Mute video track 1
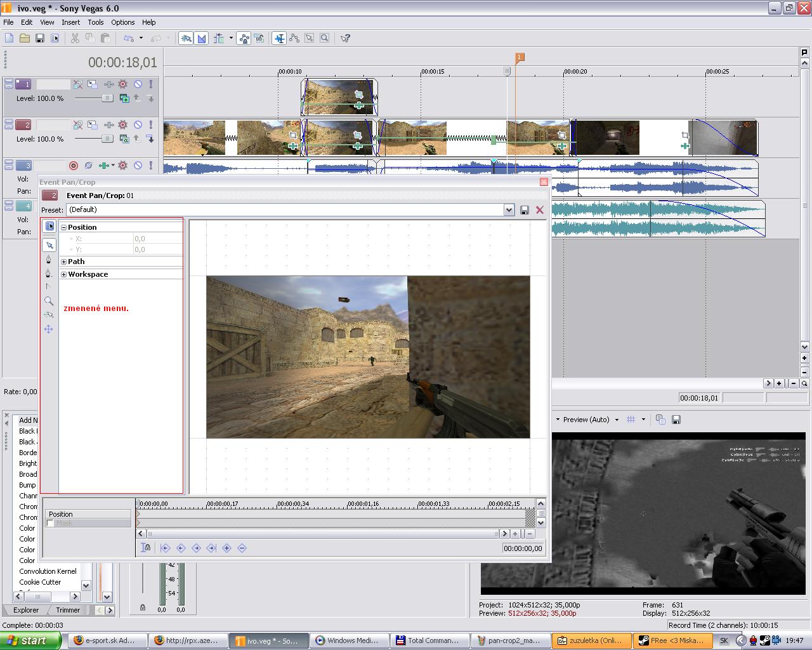This screenshot has height=650, width=812. click(138, 84)
